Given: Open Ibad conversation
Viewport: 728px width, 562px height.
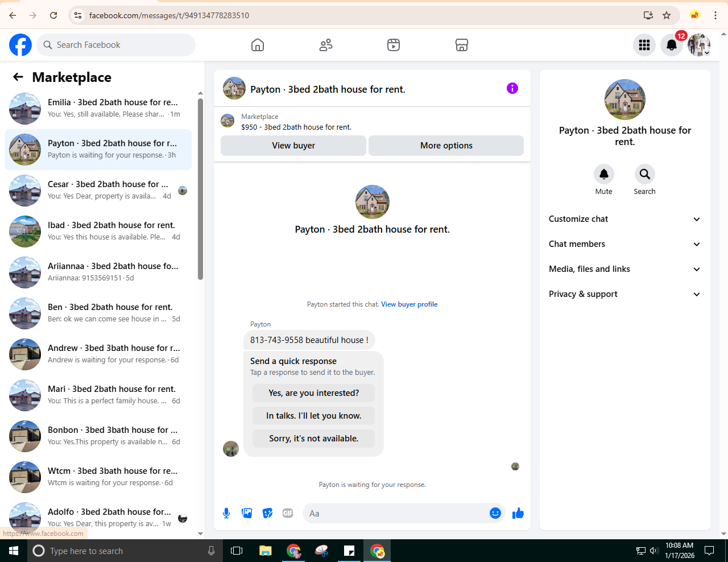Looking at the screenshot, I should 98,232.
